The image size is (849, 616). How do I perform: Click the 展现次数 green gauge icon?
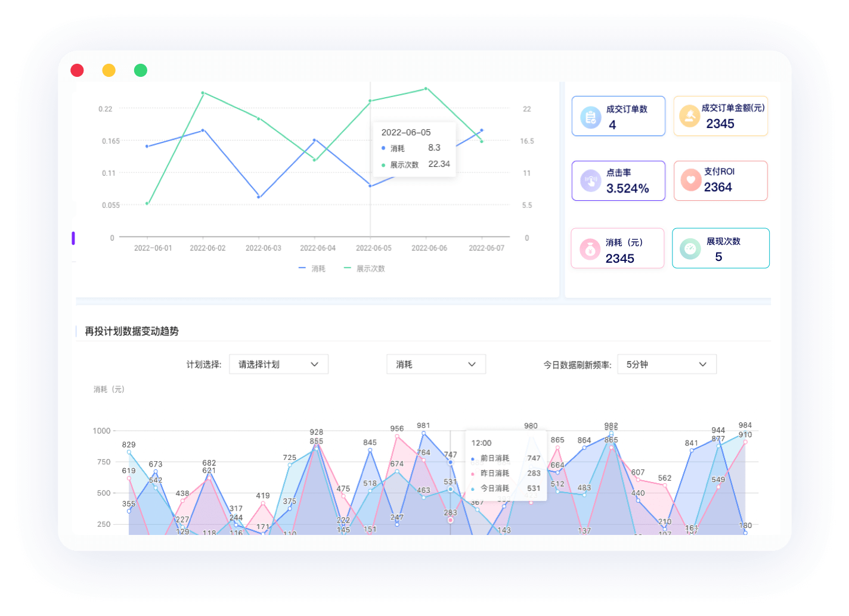pyautogui.click(x=690, y=249)
